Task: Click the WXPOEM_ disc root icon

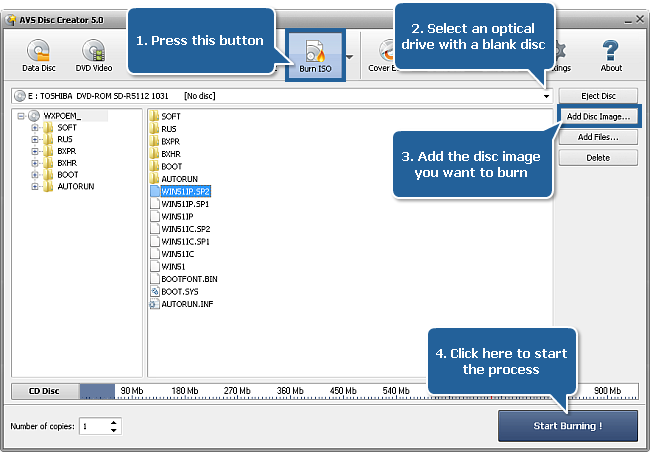Action: pyautogui.click(x=34, y=116)
